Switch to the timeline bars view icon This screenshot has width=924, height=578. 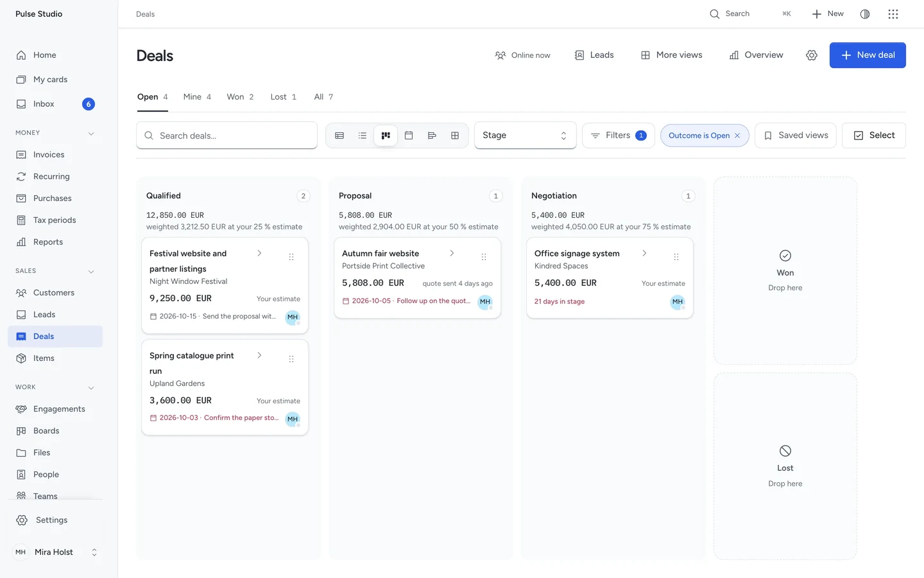432,136
